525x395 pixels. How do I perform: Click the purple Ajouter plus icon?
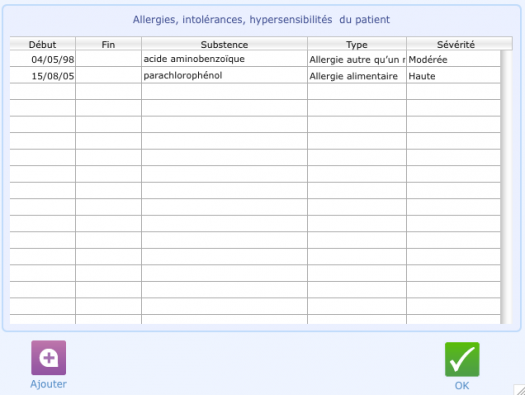pos(49,358)
